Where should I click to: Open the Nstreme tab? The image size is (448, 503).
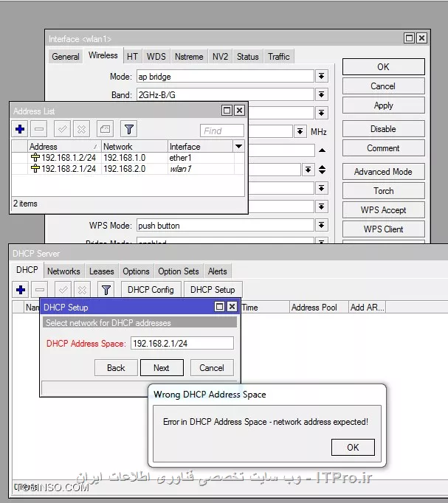(x=189, y=57)
